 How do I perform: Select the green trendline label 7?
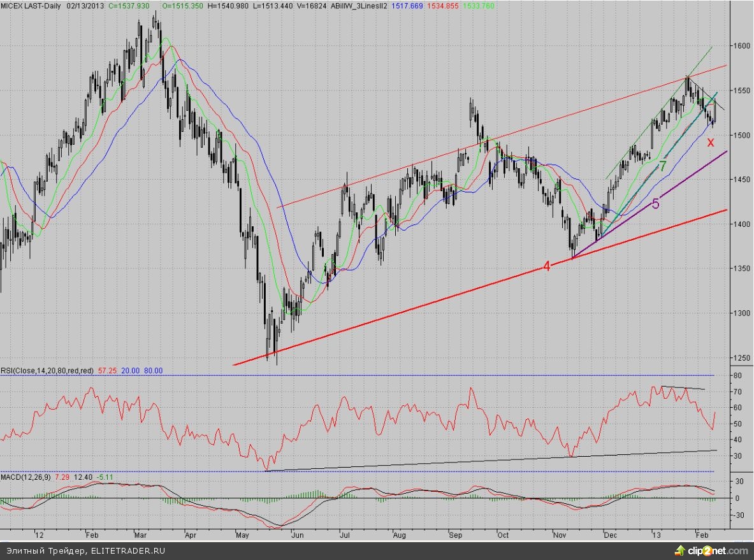[x=663, y=166]
